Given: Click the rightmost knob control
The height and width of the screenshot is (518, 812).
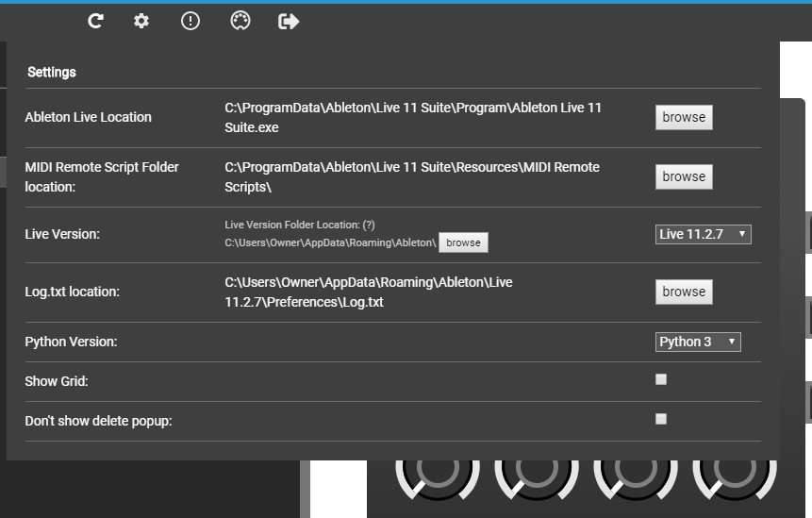Looking at the screenshot, I should tap(735, 475).
